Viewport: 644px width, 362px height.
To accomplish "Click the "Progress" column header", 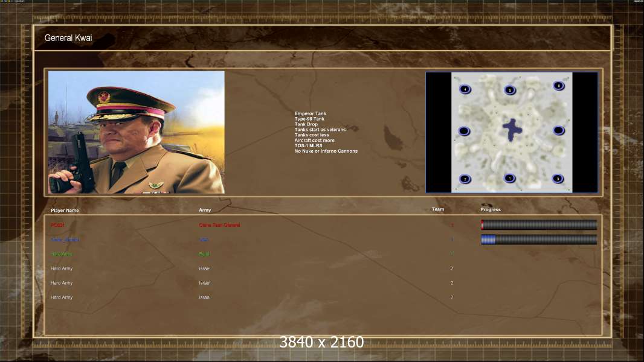I will (491, 209).
